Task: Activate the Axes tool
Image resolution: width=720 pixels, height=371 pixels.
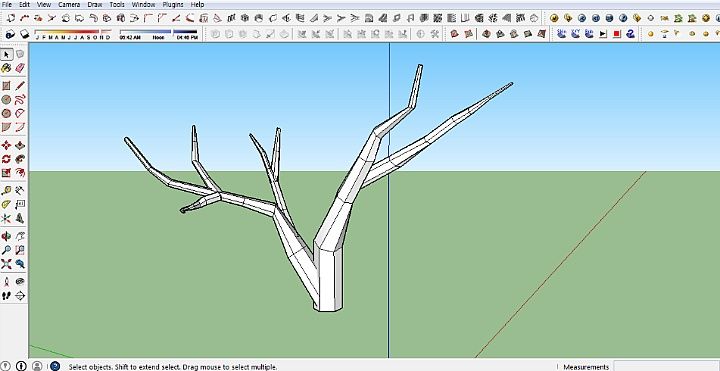Action: click(6, 218)
